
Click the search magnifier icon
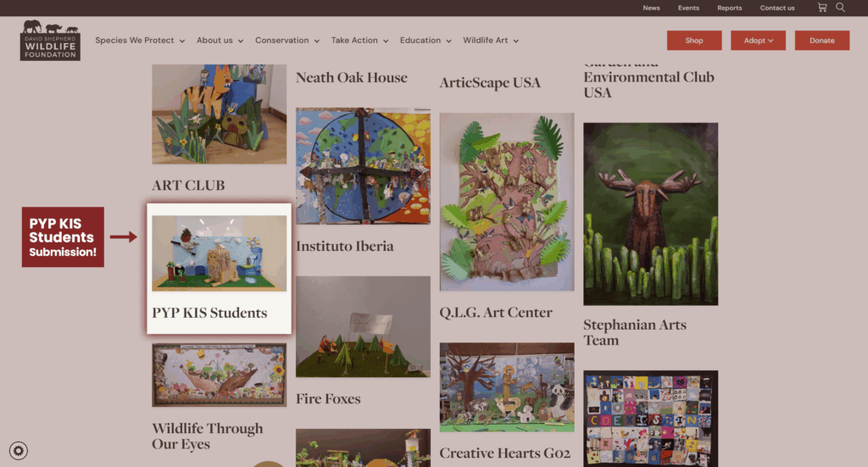click(x=840, y=8)
